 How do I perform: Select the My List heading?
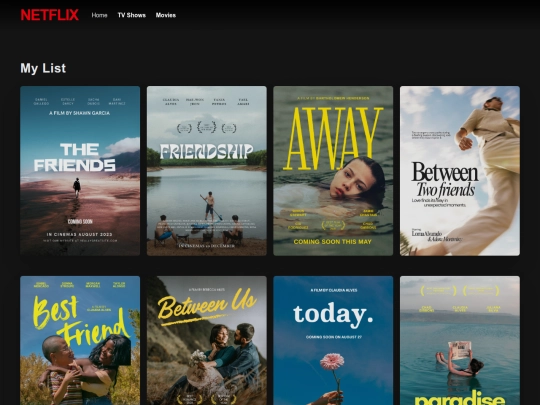click(43, 68)
